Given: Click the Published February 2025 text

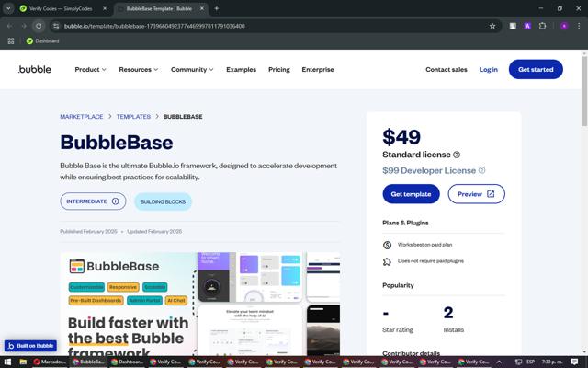Looking at the screenshot, I should (x=88, y=231).
